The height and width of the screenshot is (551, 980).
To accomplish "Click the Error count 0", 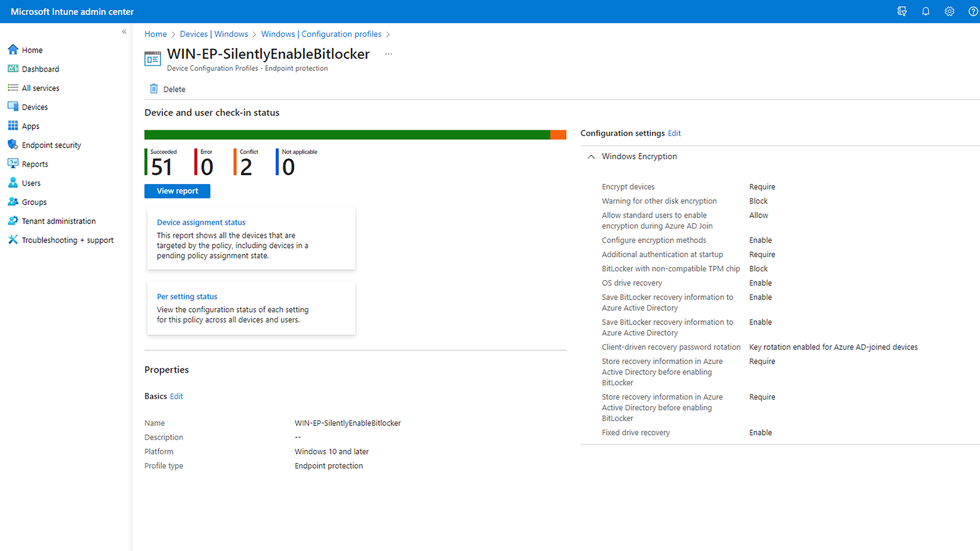I will point(207,167).
